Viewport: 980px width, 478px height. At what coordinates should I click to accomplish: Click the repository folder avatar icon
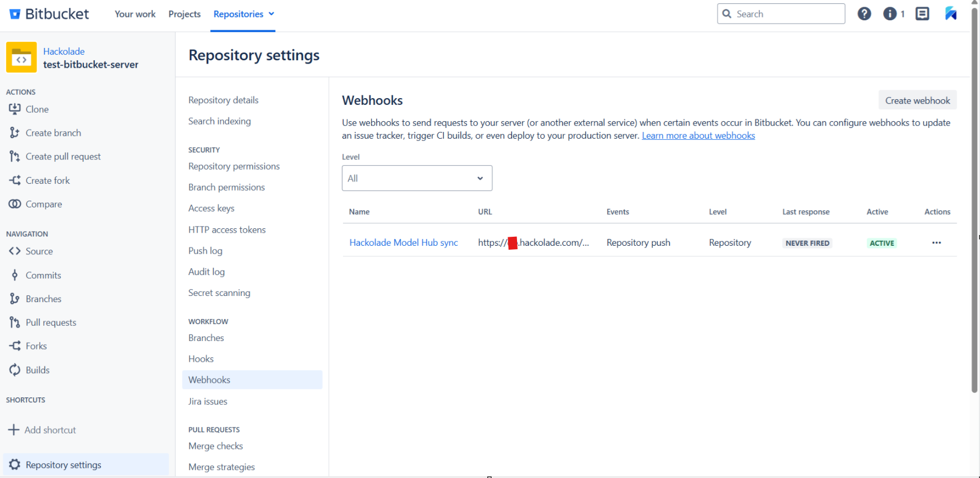(x=21, y=57)
